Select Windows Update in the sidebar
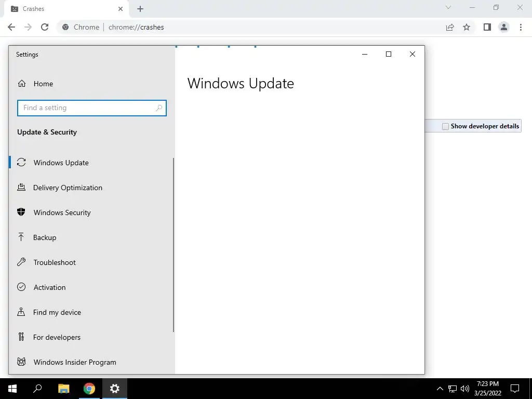 coord(91,163)
